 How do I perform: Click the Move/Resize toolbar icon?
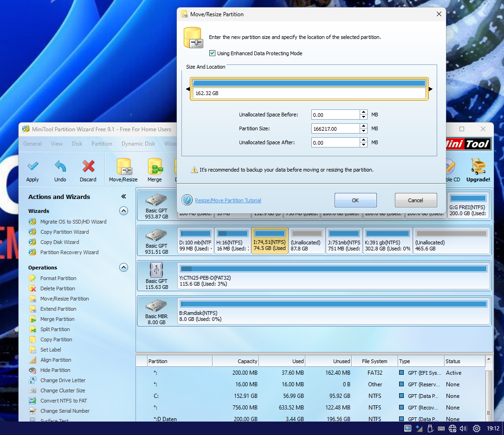pos(123,166)
